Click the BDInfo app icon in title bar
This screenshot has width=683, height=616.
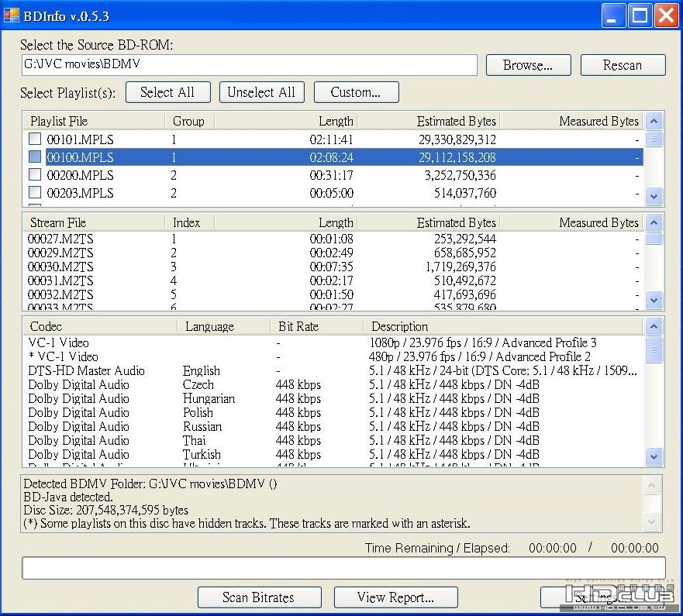pyautogui.click(x=12, y=15)
